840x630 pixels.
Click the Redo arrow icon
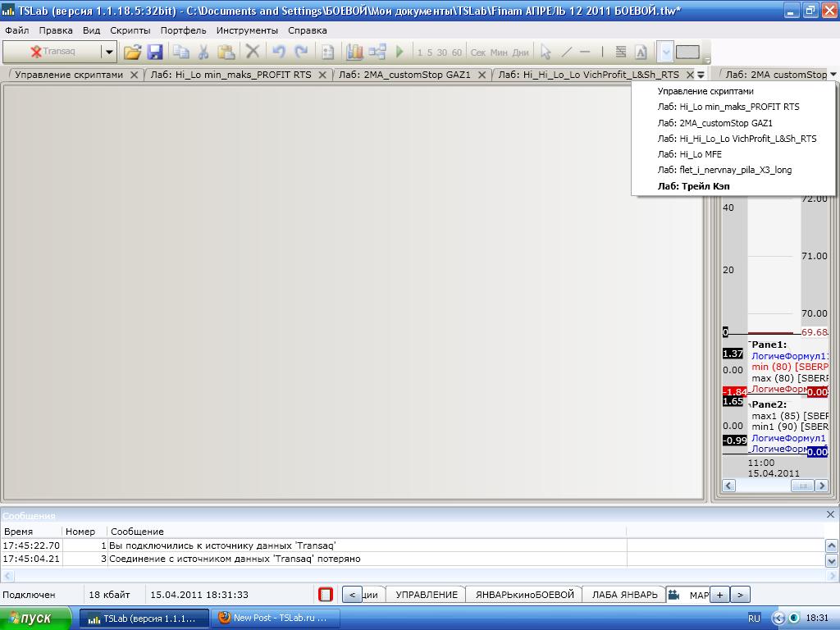pos(302,52)
